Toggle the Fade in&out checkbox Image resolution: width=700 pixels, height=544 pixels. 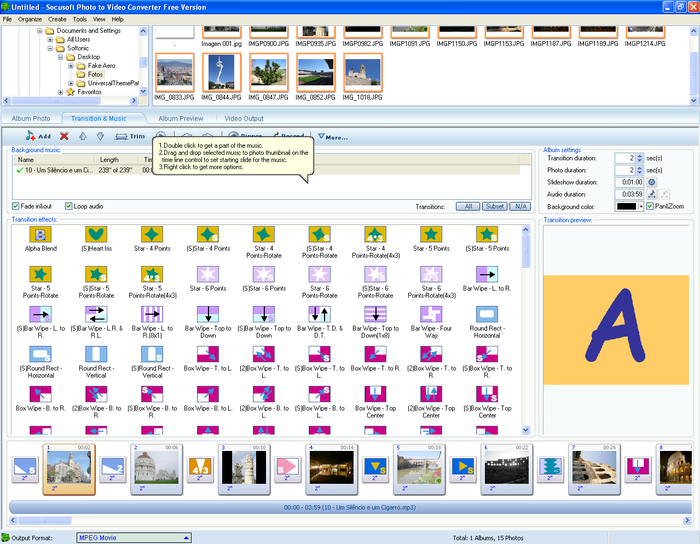point(16,206)
